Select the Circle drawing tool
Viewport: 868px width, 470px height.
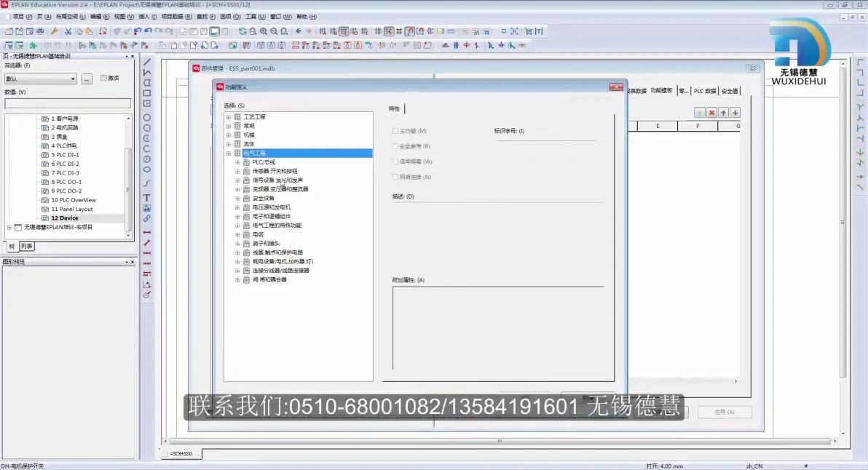click(x=146, y=118)
